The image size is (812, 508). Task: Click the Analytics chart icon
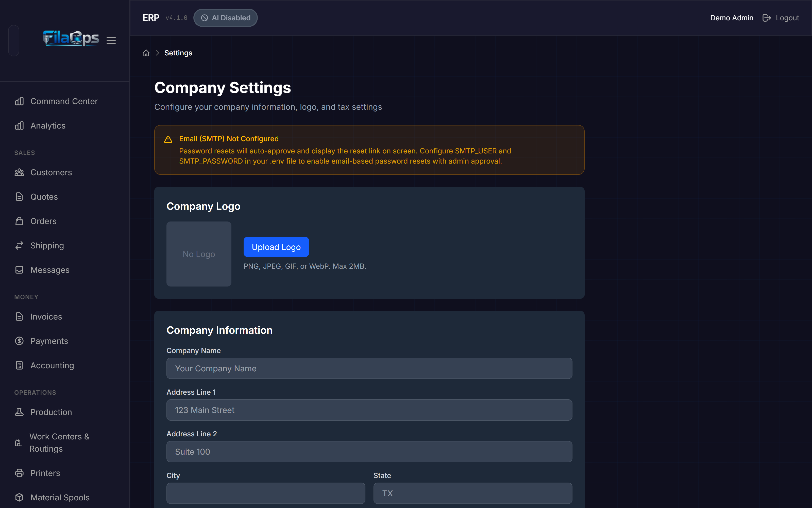(x=19, y=126)
